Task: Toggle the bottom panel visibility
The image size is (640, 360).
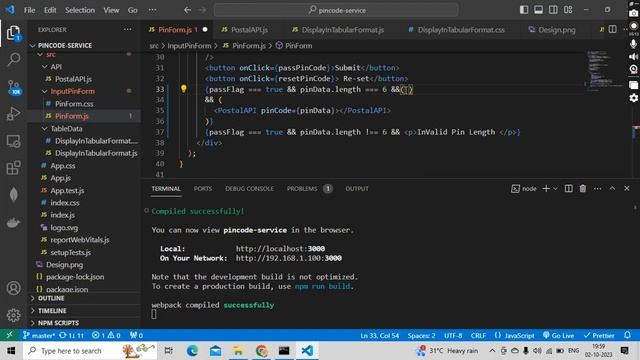Action: point(538,10)
